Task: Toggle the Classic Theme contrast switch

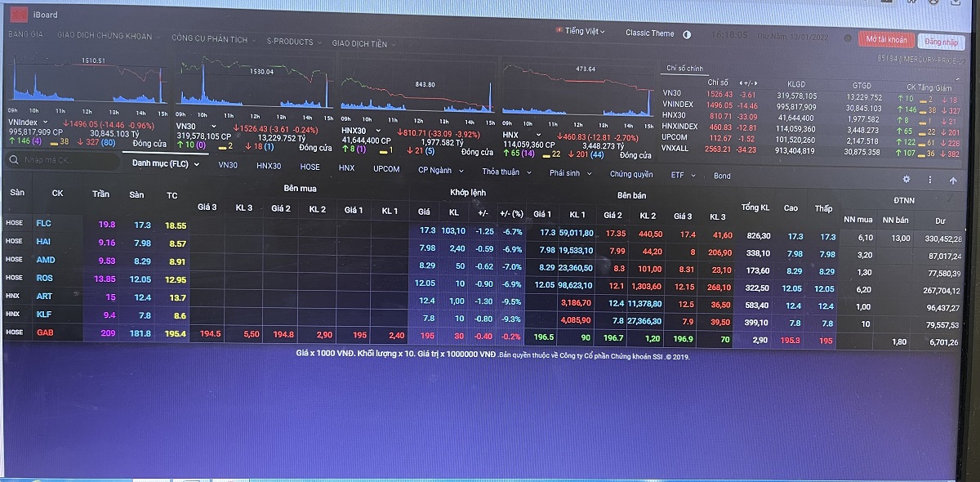Action: tap(687, 34)
